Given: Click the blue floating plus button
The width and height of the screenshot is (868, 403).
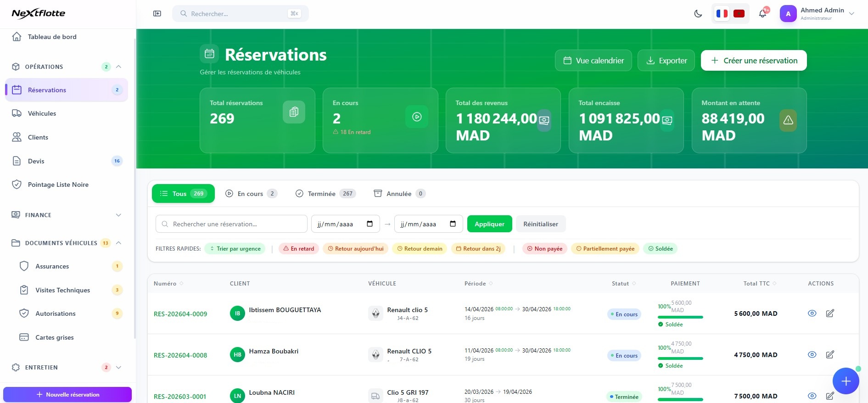Looking at the screenshot, I should (x=846, y=381).
